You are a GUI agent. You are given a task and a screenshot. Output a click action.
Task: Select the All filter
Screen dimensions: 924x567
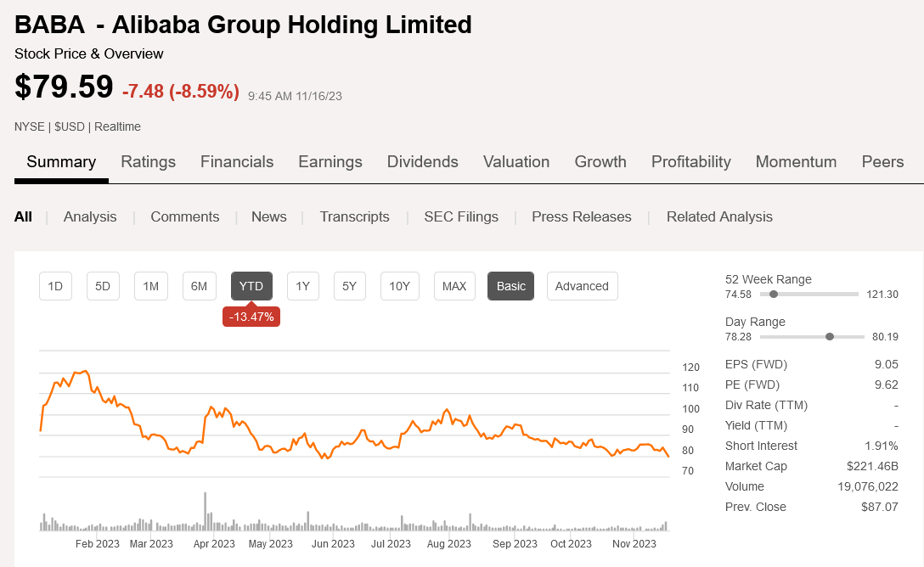point(23,216)
